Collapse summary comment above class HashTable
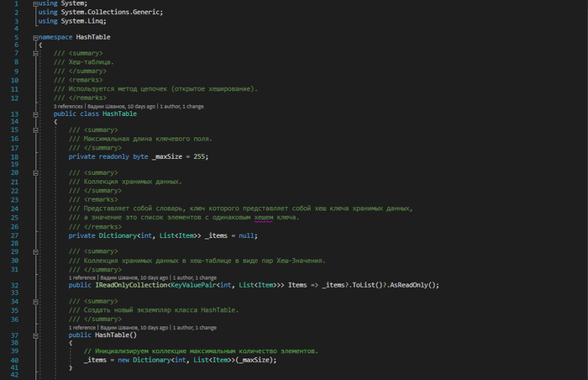The image size is (588, 380). pyautogui.click(x=34, y=54)
